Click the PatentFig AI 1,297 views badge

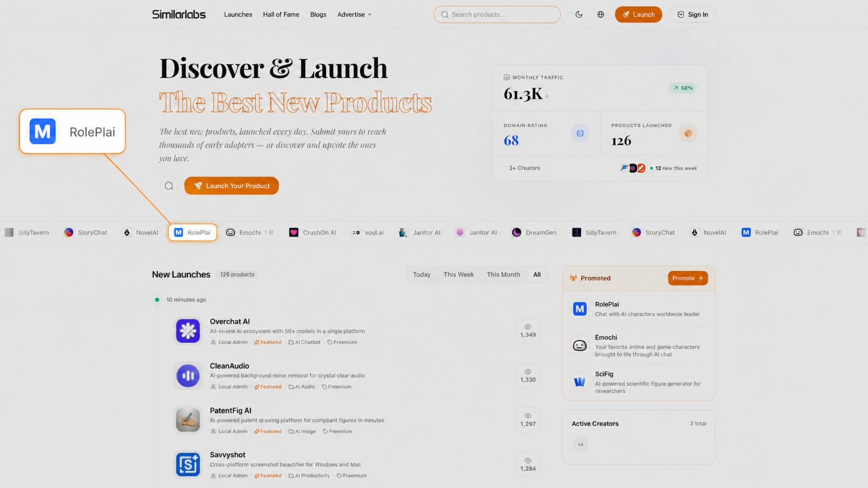[x=528, y=420]
